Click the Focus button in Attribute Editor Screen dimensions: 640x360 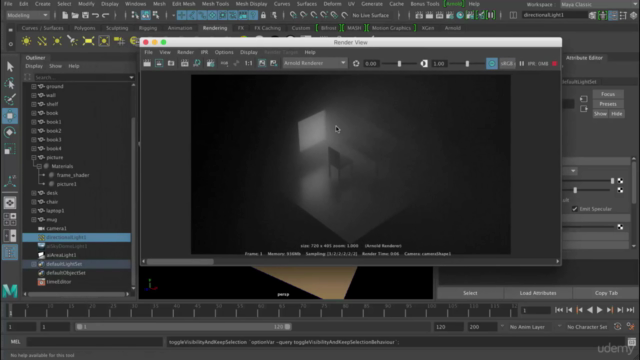[x=608, y=94]
